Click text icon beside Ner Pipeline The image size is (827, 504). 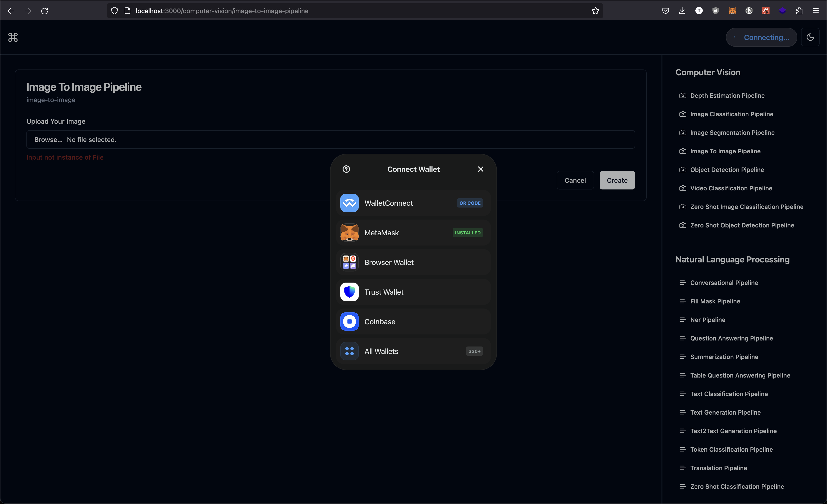[682, 320]
